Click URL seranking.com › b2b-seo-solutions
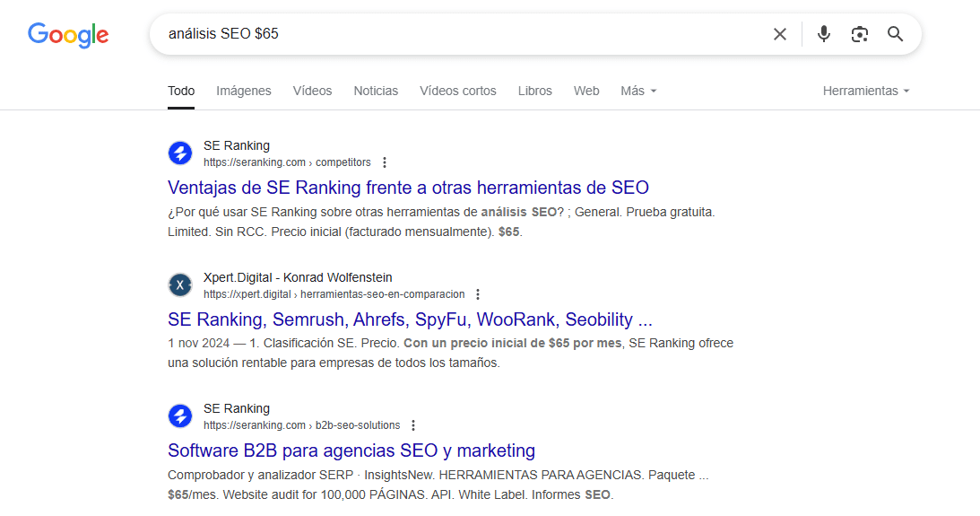This screenshot has width=980, height=516. [302, 425]
